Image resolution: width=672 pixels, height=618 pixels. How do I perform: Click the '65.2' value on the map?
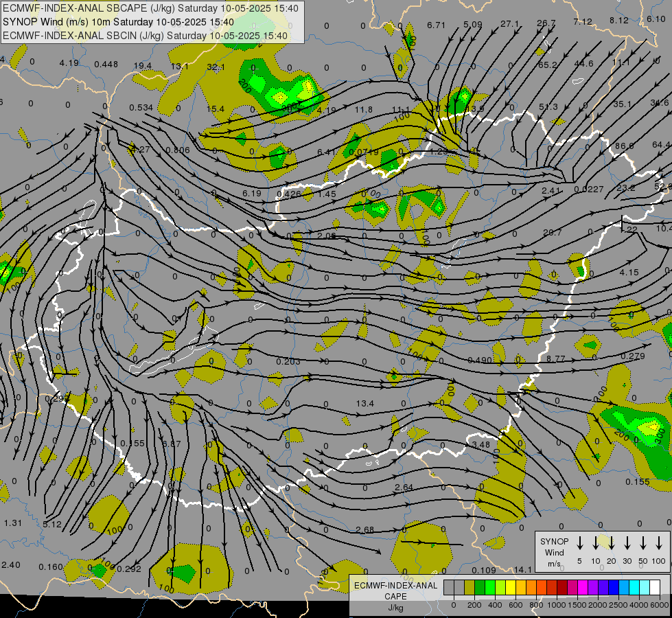click(x=547, y=65)
